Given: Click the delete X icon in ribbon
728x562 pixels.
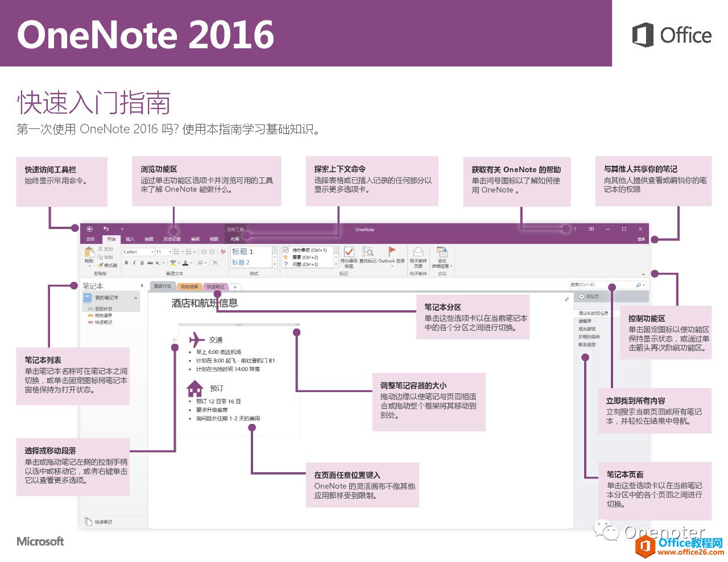Looking at the screenshot, I should pos(215,263).
